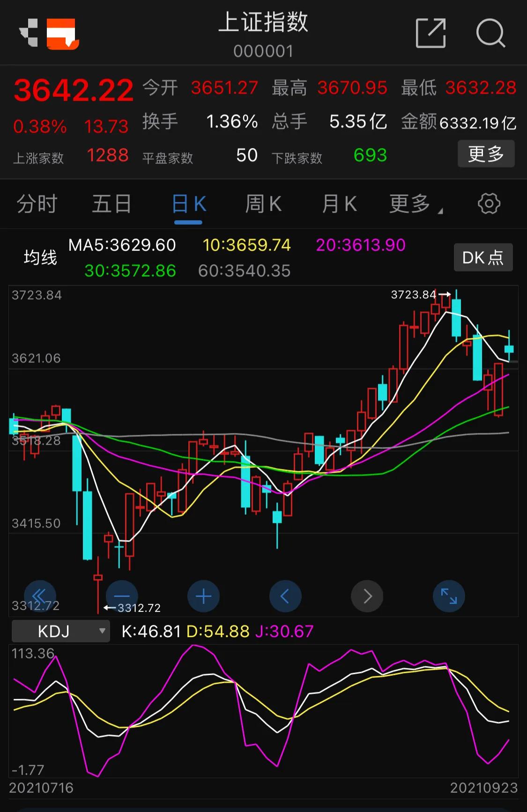Tap the D:54.88 indicator value
The width and height of the screenshot is (527, 812).
pos(218,632)
